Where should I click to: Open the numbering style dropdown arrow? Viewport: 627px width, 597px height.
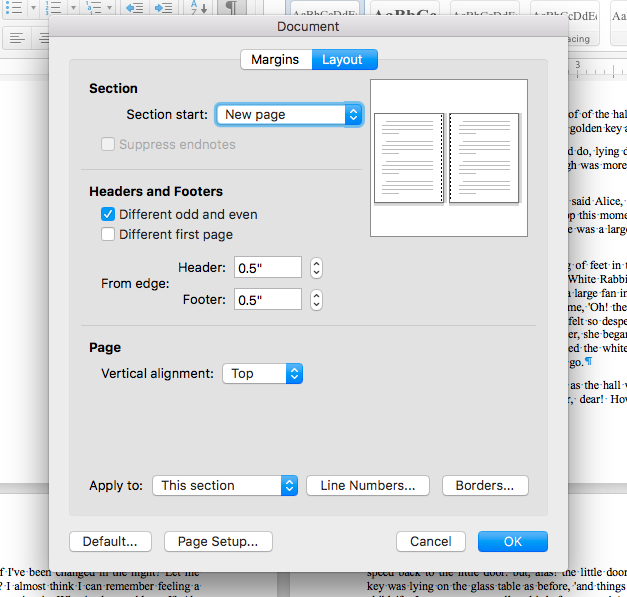73,8
